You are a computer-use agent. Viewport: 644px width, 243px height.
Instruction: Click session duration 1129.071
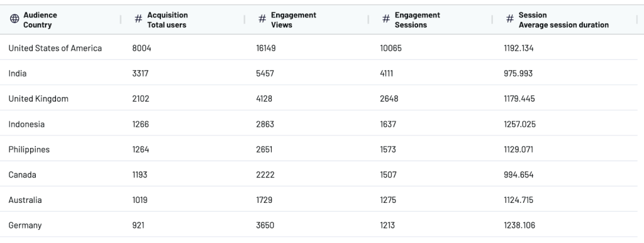[x=518, y=149]
